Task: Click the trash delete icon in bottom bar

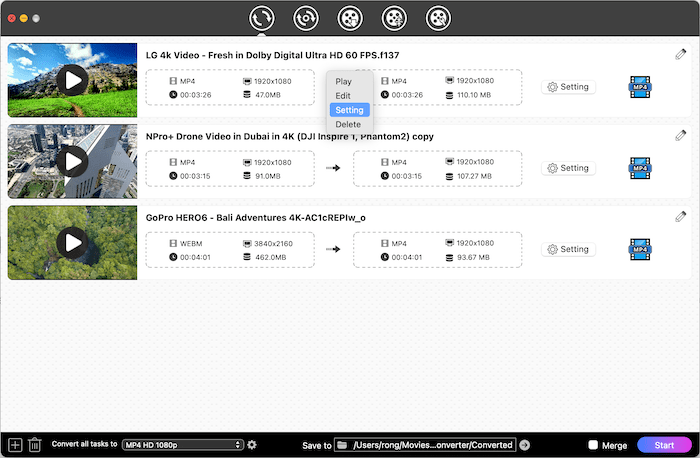Action: tap(34, 445)
